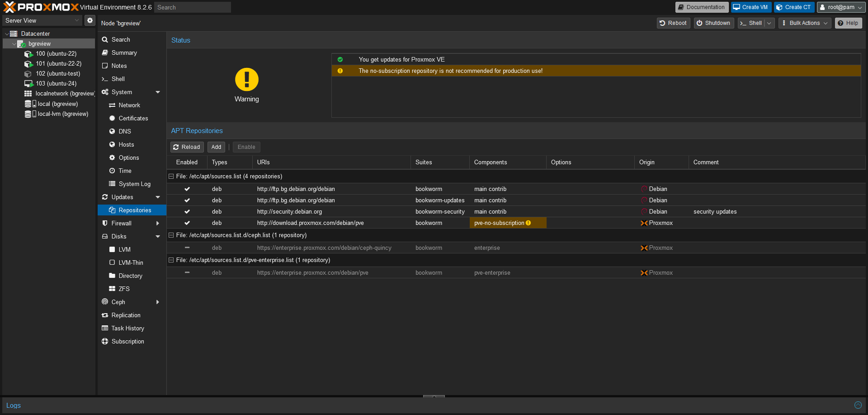
Task: Open root@pam user menu
Action: pyautogui.click(x=841, y=7)
